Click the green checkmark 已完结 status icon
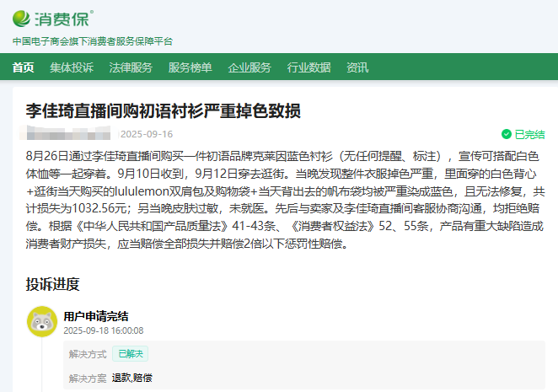 click(506, 134)
